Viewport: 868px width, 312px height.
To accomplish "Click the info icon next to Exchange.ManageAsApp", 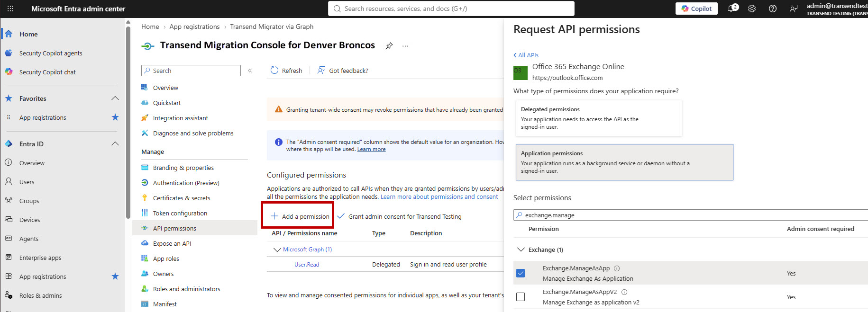I will tap(617, 268).
